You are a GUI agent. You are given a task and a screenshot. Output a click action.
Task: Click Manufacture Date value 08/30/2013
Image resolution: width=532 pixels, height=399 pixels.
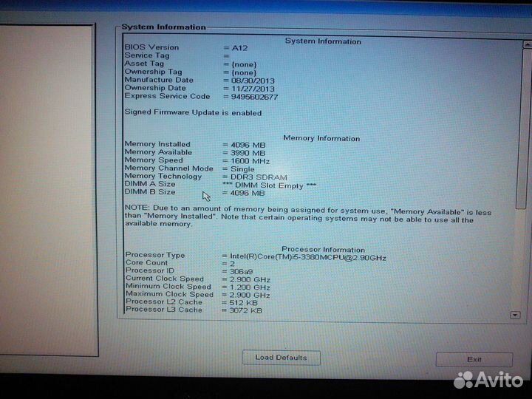(x=253, y=81)
